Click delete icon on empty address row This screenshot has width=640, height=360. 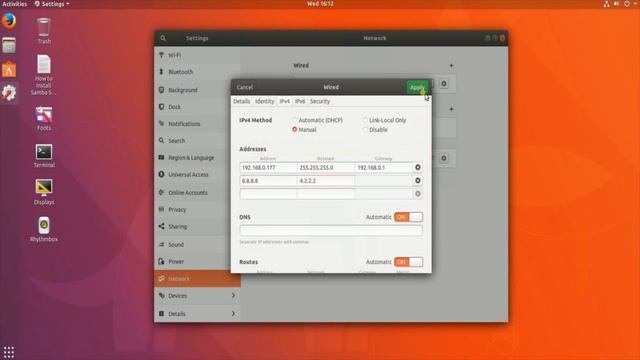coord(418,193)
